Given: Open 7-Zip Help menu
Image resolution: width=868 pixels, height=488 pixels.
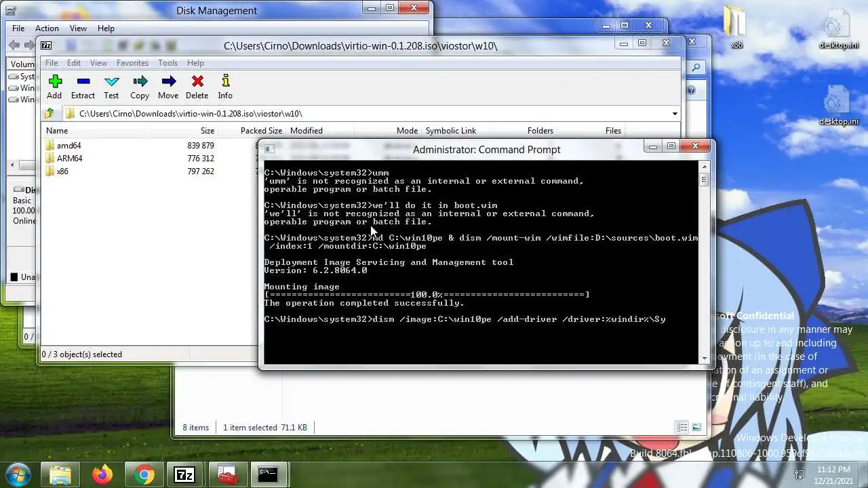Looking at the screenshot, I should coord(195,63).
